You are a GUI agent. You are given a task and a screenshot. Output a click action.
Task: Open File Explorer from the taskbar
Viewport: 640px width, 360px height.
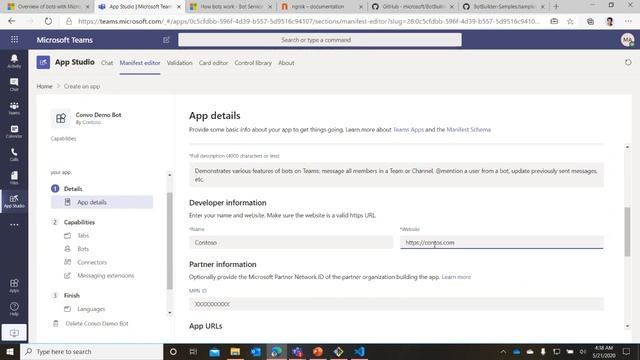click(235, 351)
